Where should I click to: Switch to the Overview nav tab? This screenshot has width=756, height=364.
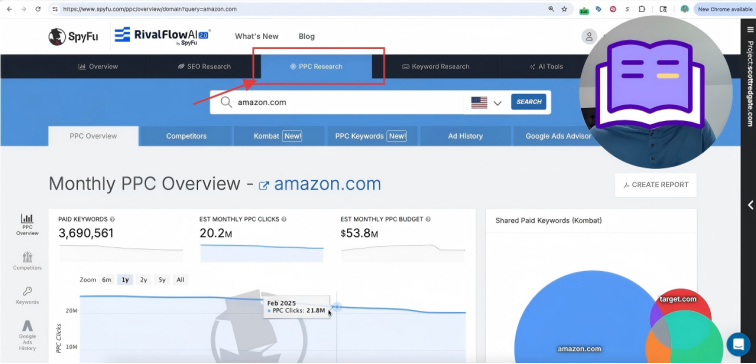click(x=98, y=67)
